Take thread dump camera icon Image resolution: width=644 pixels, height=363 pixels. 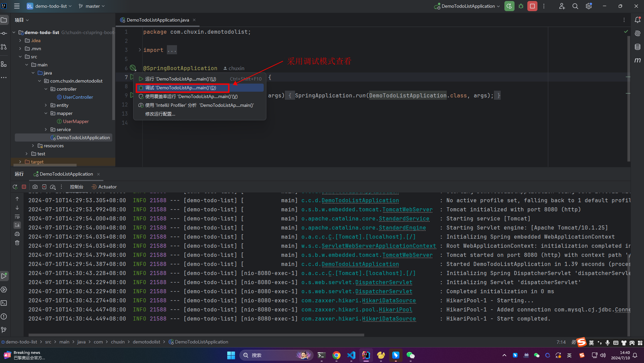pos(35,187)
